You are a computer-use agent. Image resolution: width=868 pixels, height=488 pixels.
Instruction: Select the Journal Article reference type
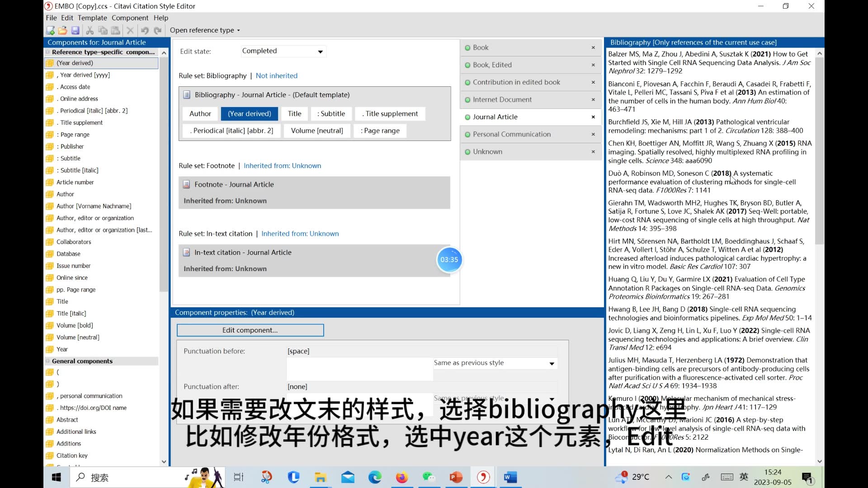click(495, 117)
